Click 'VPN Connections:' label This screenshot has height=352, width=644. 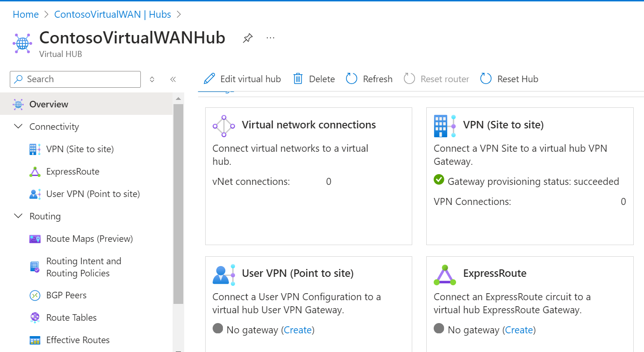pyautogui.click(x=472, y=202)
